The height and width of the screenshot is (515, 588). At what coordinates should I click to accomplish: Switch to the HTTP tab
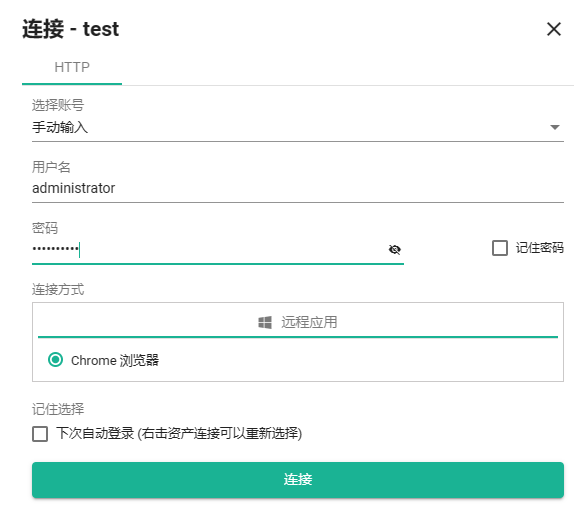(72, 68)
